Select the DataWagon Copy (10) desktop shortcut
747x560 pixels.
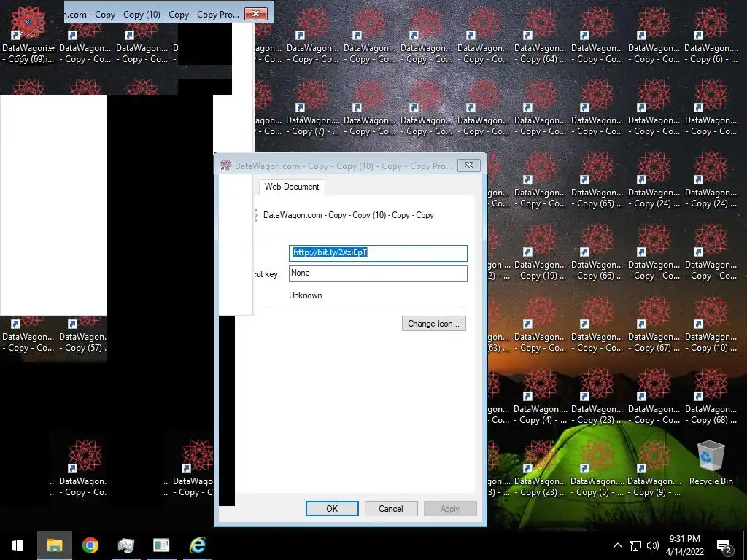[x=711, y=325]
